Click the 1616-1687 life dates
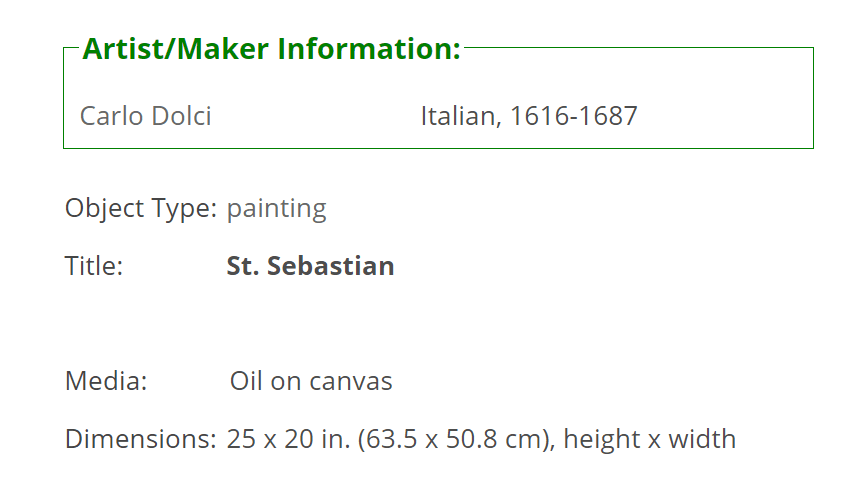 pyautogui.click(x=574, y=116)
